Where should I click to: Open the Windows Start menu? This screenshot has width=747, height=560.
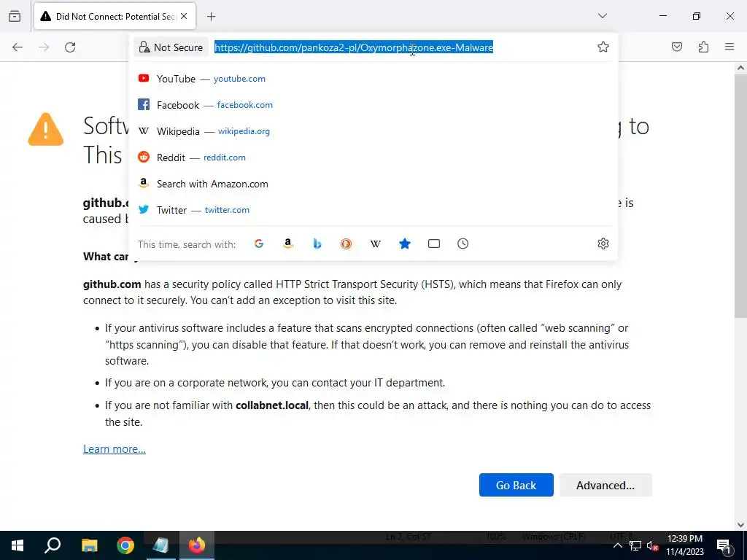(18, 545)
